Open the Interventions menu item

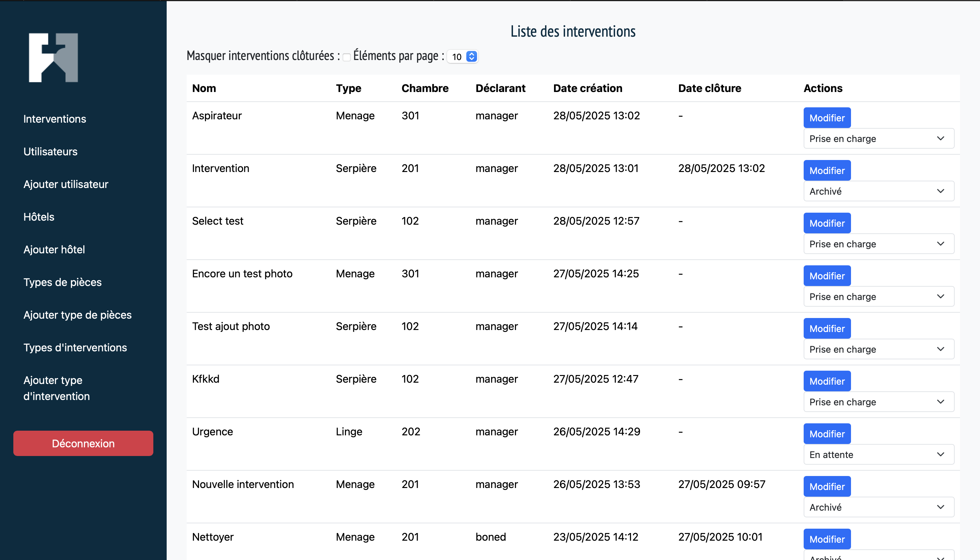pyautogui.click(x=55, y=119)
